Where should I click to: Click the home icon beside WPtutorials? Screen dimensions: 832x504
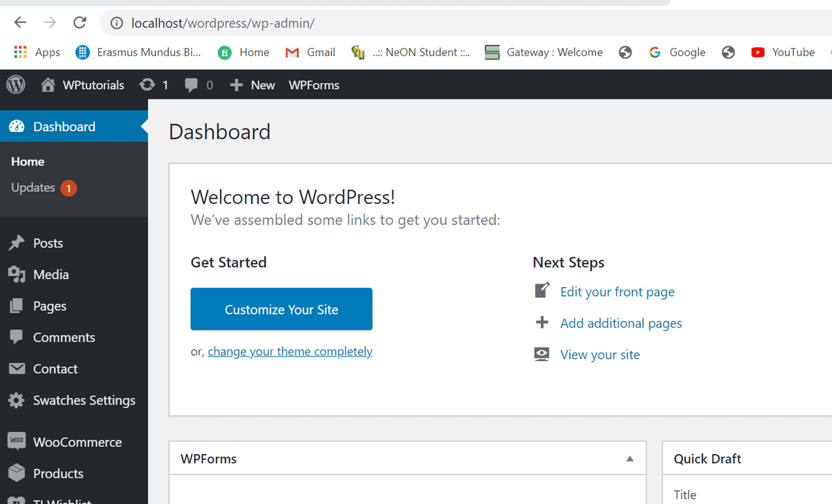(48, 85)
